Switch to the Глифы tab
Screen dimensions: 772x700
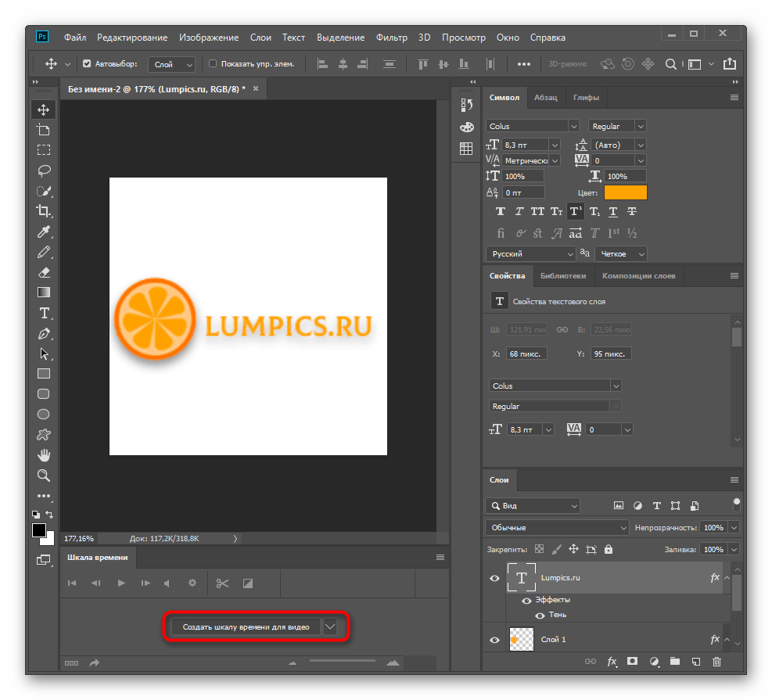(x=586, y=98)
